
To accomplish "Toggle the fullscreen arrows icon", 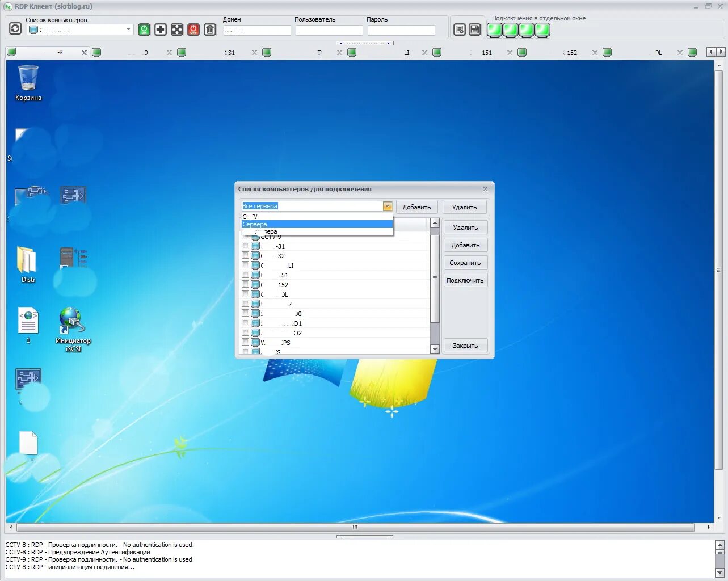I will pyautogui.click(x=177, y=30).
